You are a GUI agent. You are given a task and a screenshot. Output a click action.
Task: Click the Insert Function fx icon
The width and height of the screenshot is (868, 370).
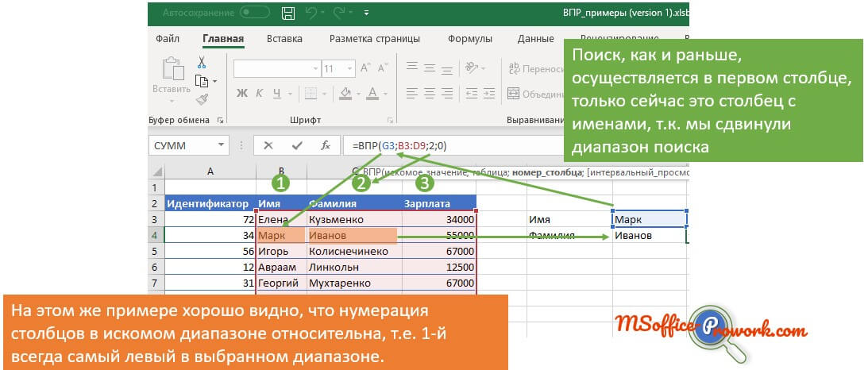coord(325,145)
